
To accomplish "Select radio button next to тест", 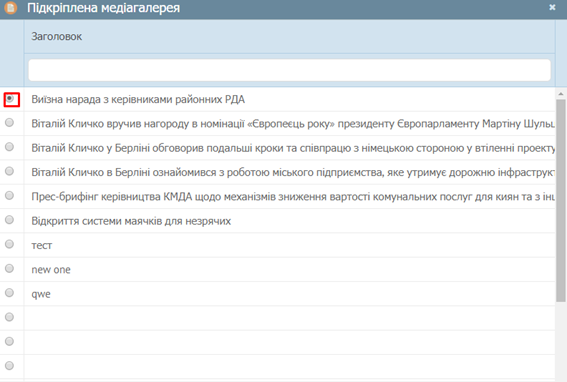I will pos(9,244).
